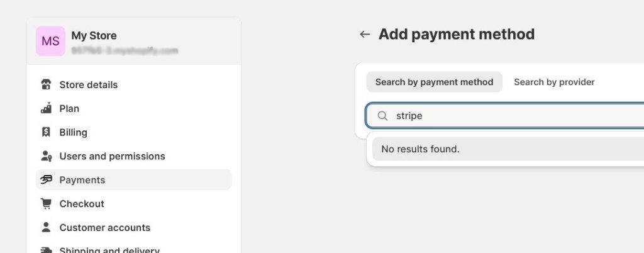Click the MS store avatar

pos(50,41)
